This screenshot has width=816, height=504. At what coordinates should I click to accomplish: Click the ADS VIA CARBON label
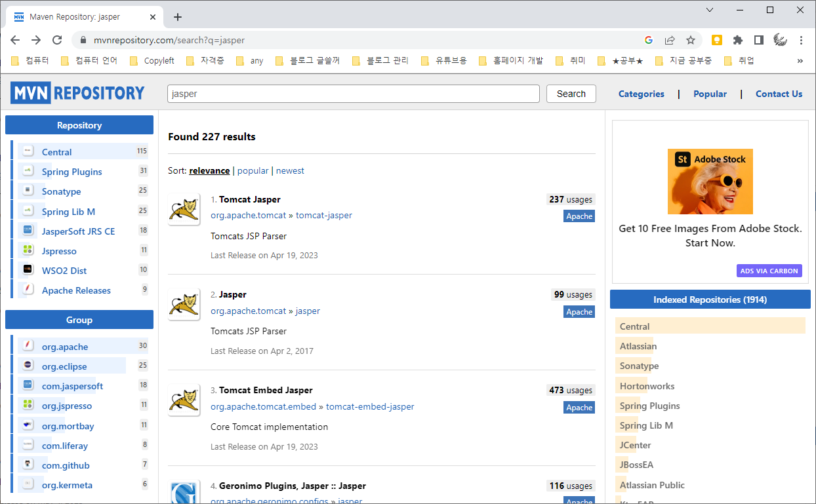coord(769,271)
